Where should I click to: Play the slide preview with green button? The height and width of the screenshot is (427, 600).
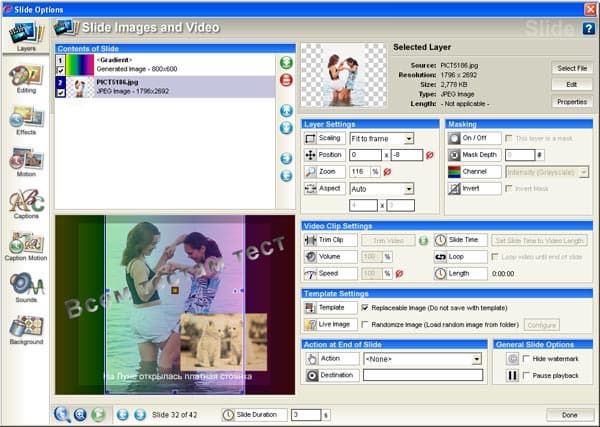pyautogui.click(x=98, y=414)
